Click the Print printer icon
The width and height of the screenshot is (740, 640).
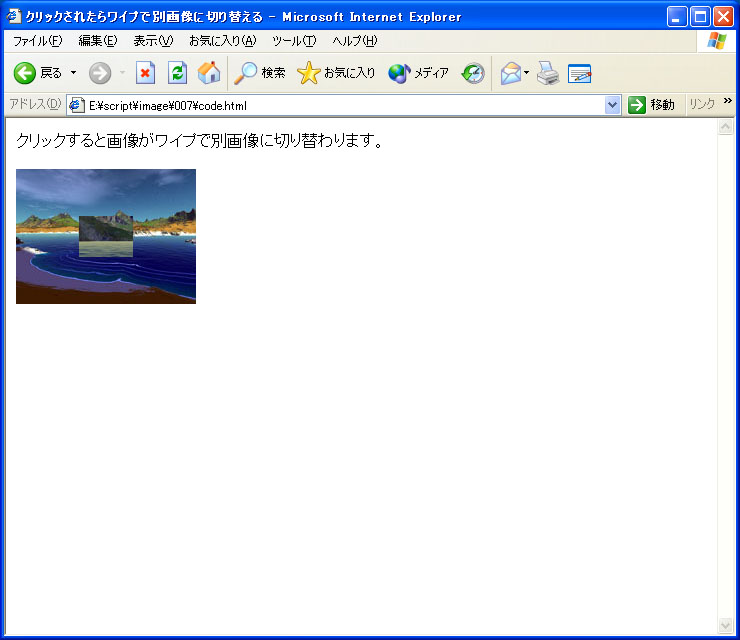[x=548, y=73]
